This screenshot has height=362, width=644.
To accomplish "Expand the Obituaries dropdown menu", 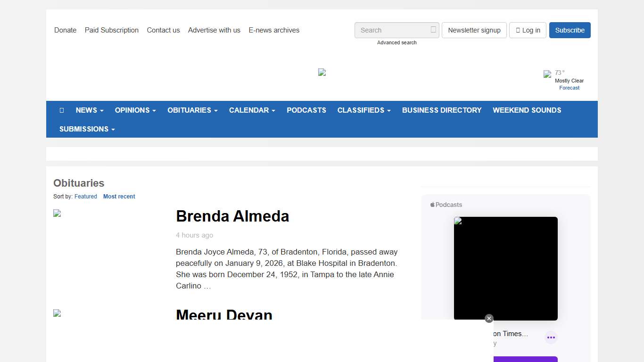I will [192, 110].
